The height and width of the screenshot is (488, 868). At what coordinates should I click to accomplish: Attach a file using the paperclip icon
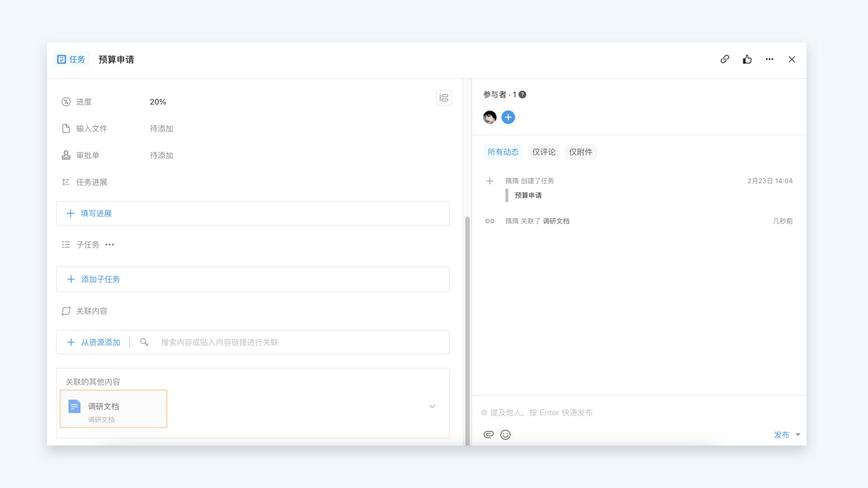[x=488, y=434]
